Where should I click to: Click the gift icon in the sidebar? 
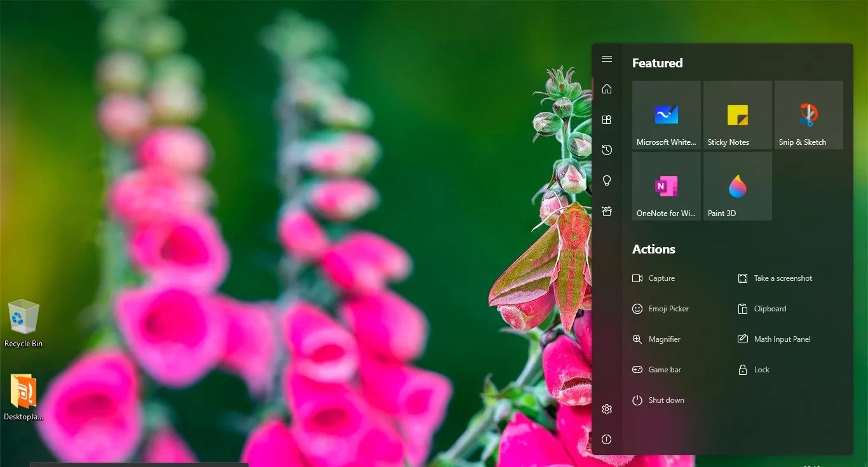point(607,211)
